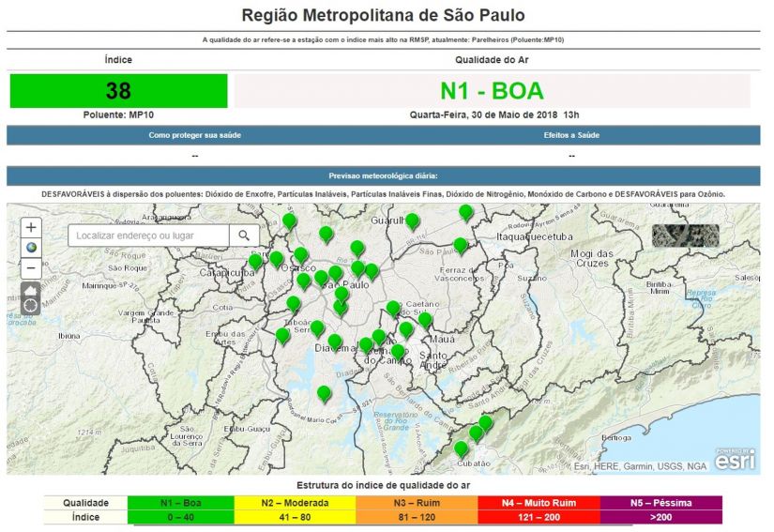Click the 'Esri, HERE, Garmin, USGS, NGA' attribution

click(x=640, y=466)
